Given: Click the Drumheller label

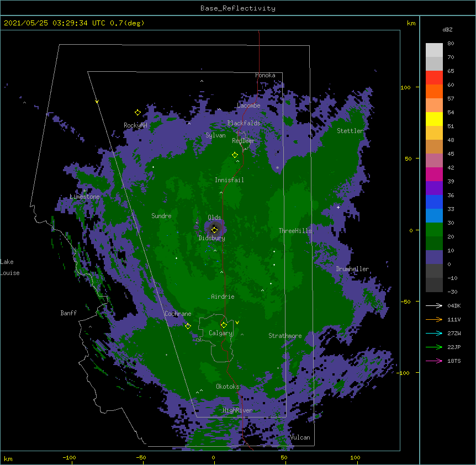Looking at the screenshot, I should (352, 269).
